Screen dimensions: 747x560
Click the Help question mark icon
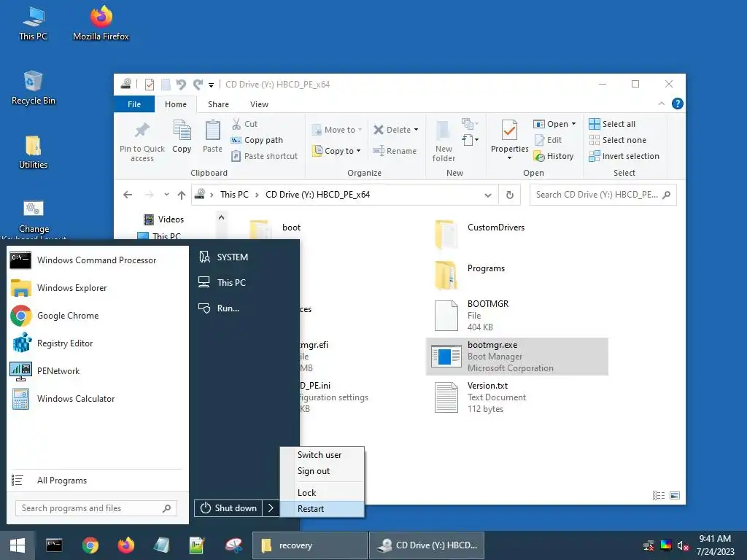677,104
